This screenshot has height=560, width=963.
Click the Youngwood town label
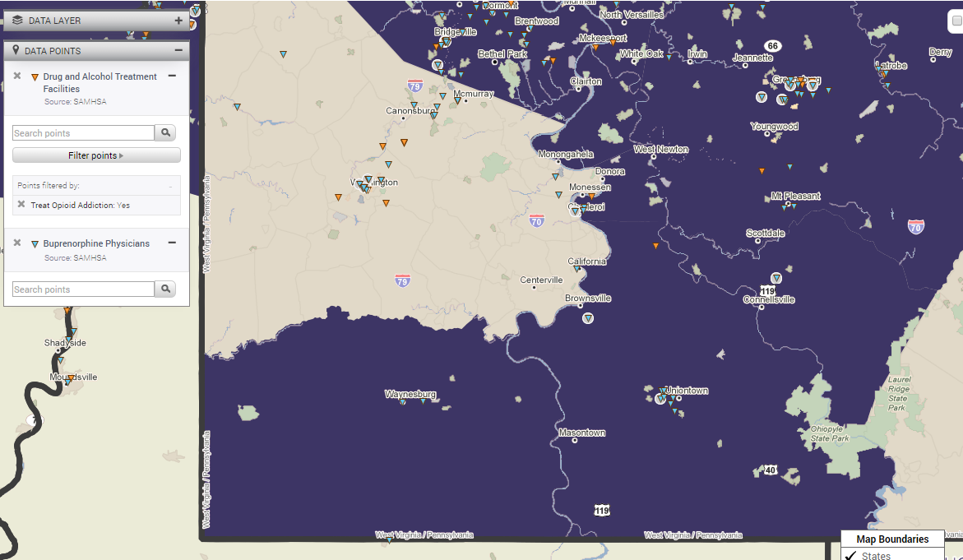(775, 127)
